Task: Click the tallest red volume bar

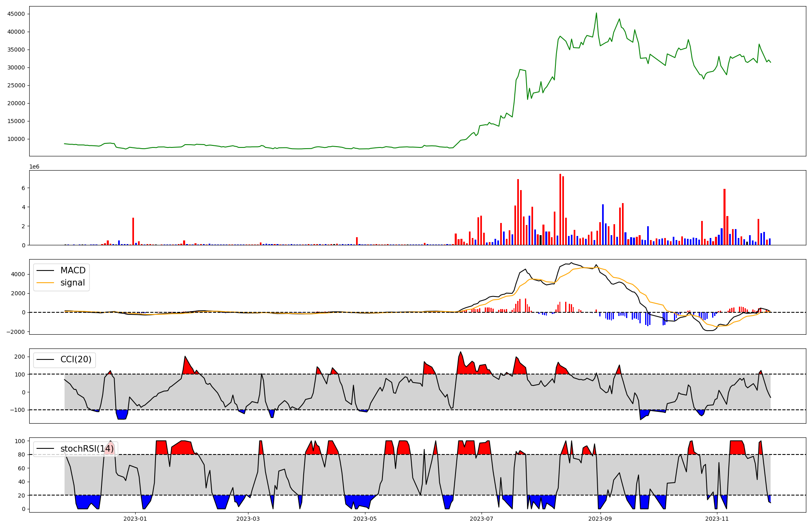Action: (x=560, y=209)
